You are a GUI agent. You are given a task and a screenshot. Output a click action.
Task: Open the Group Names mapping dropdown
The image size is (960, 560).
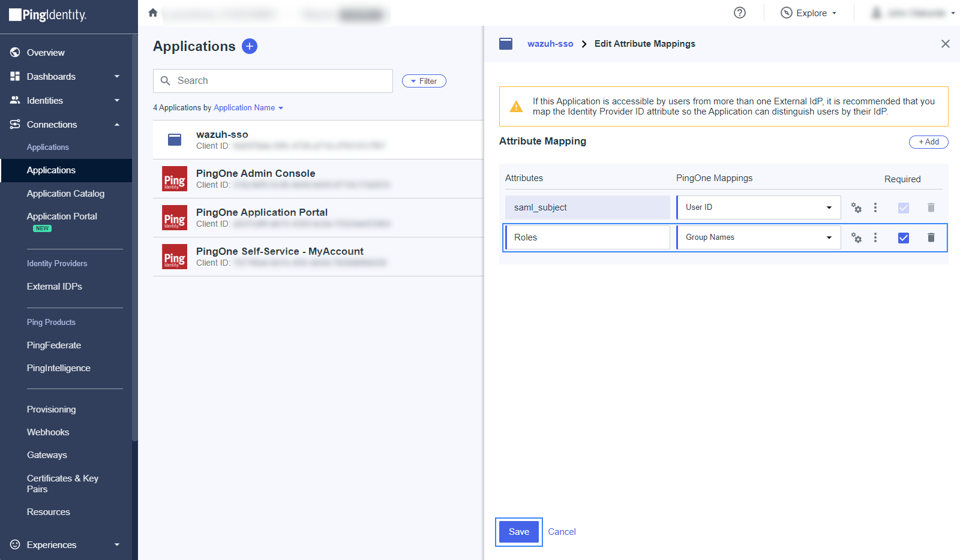[x=758, y=237]
